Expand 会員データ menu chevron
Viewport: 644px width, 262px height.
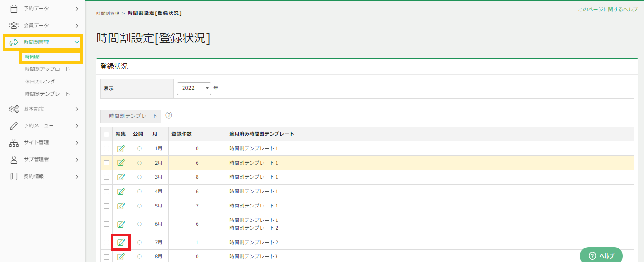[77, 25]
